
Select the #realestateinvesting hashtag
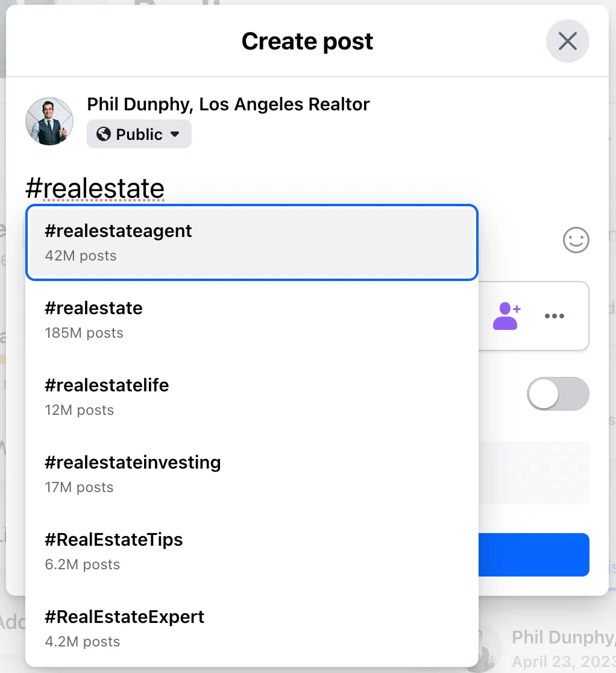[x=251, y=473]
